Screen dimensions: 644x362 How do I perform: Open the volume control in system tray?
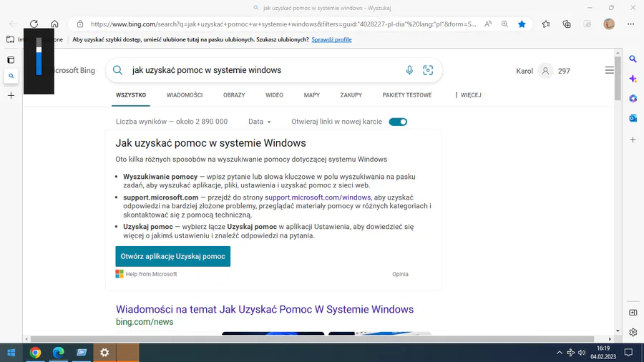click(582, 353)
